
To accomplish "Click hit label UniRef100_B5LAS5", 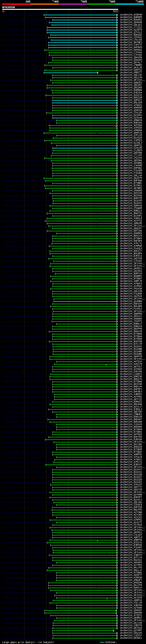I will pos(131,103).
